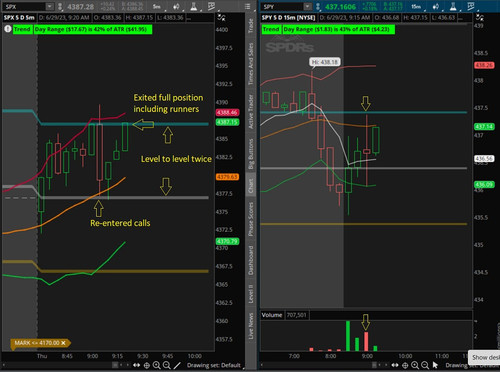
Task: Click the H: 438.18 price bubble
Action: pos(325,62)
